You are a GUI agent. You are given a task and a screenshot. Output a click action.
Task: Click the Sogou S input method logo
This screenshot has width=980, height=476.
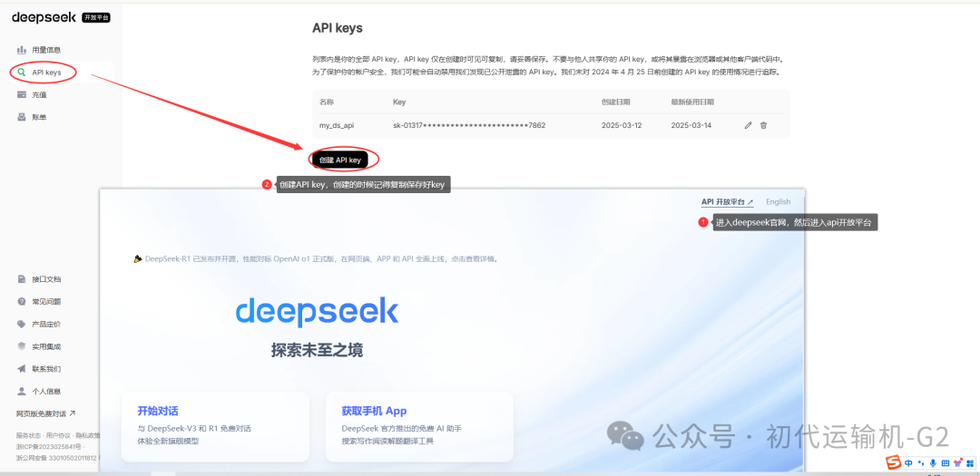pyautogui.click(x=895, y=463)
